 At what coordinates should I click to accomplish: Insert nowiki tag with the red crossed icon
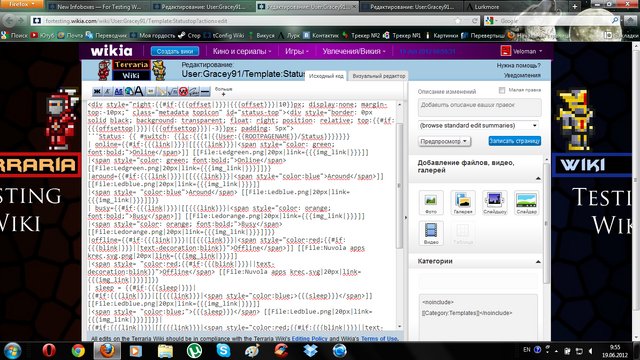tap(183, 91)
